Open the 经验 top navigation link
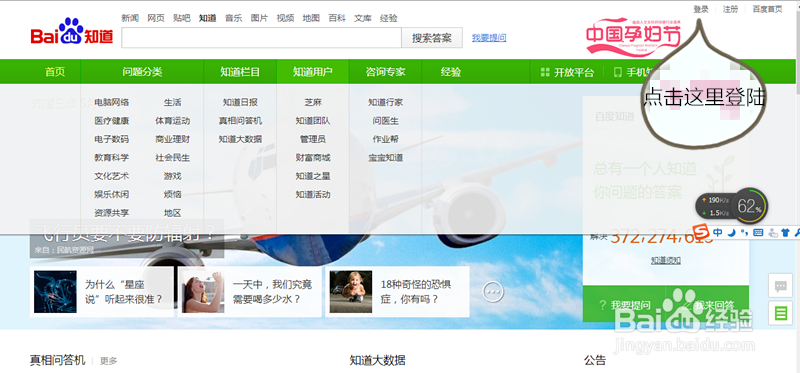Image resolution: width=800 pixels, height=373 pixels. coord(389,18)
